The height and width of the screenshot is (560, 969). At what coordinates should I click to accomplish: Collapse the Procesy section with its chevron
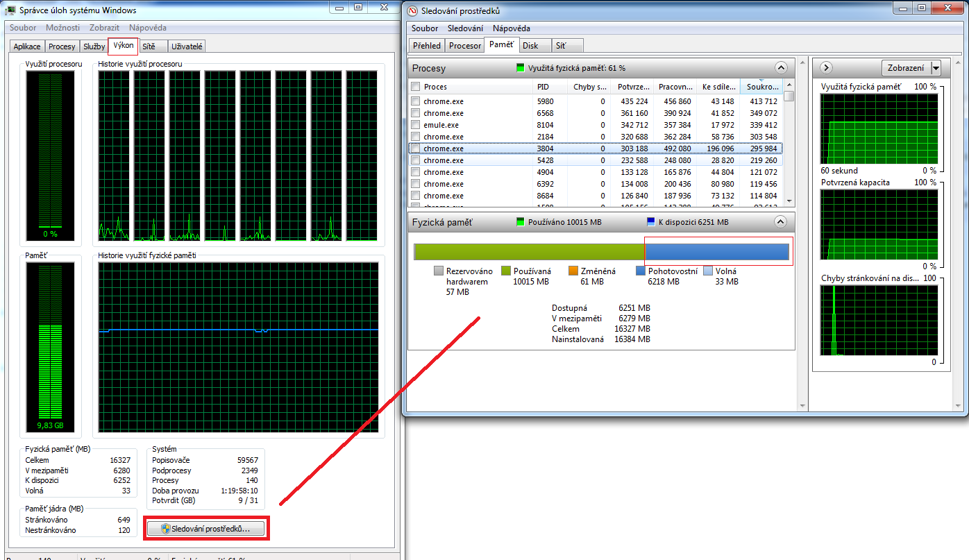(781, 68)
